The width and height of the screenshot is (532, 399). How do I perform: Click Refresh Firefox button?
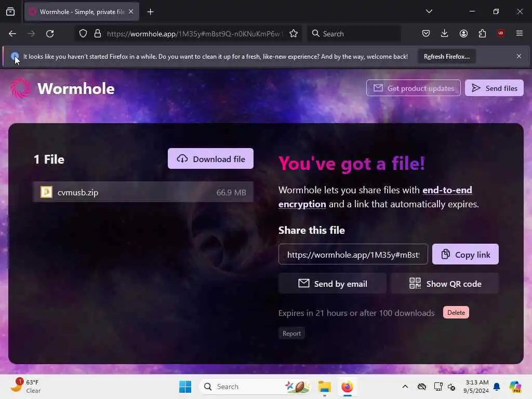[x=446, y=57]
